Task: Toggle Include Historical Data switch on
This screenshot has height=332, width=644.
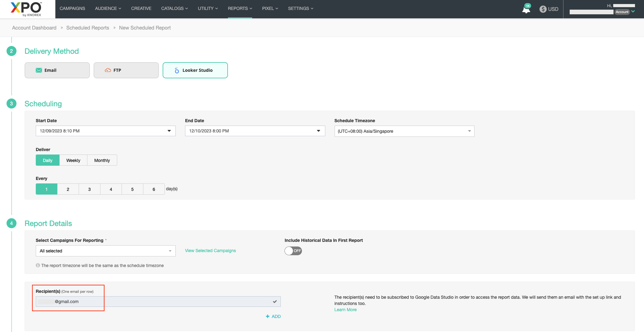Action: pos(293,251)
